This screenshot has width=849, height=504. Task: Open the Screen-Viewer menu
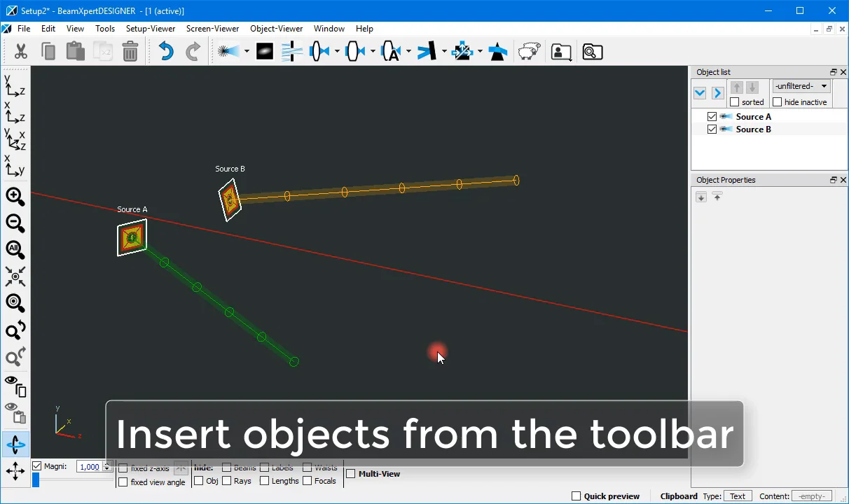click(213, 29)
